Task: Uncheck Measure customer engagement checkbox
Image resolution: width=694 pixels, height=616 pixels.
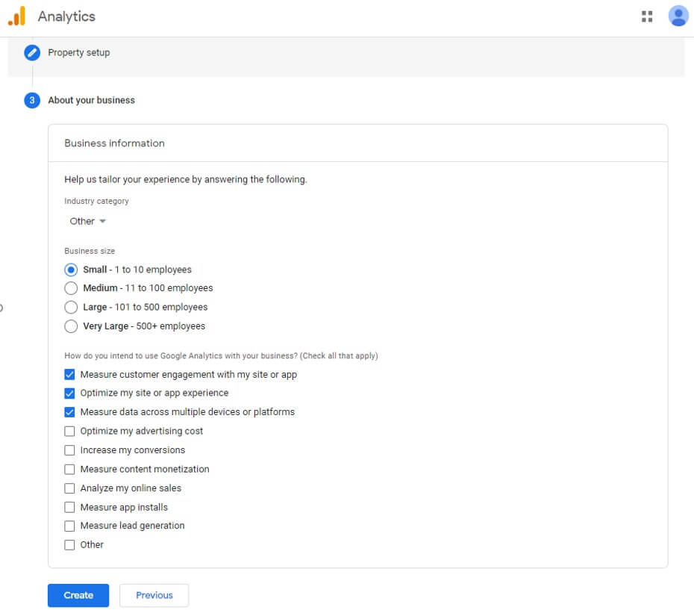Action: (69, 375)
